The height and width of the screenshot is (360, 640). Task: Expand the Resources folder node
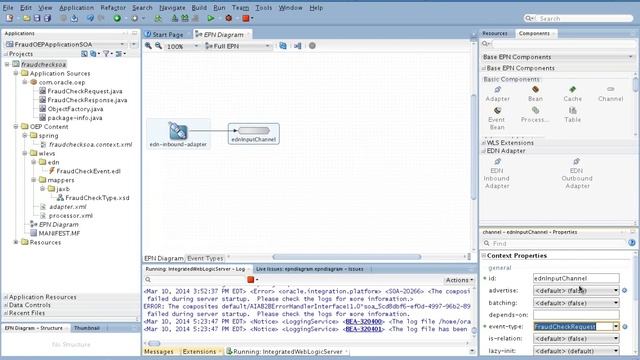click(x=16, y=242)
